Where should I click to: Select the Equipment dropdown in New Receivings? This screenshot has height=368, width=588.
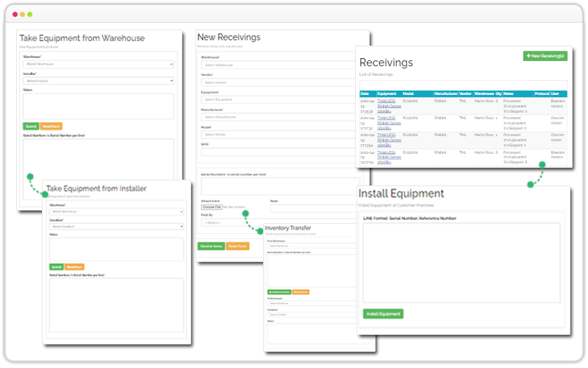[x=280, y=99]
